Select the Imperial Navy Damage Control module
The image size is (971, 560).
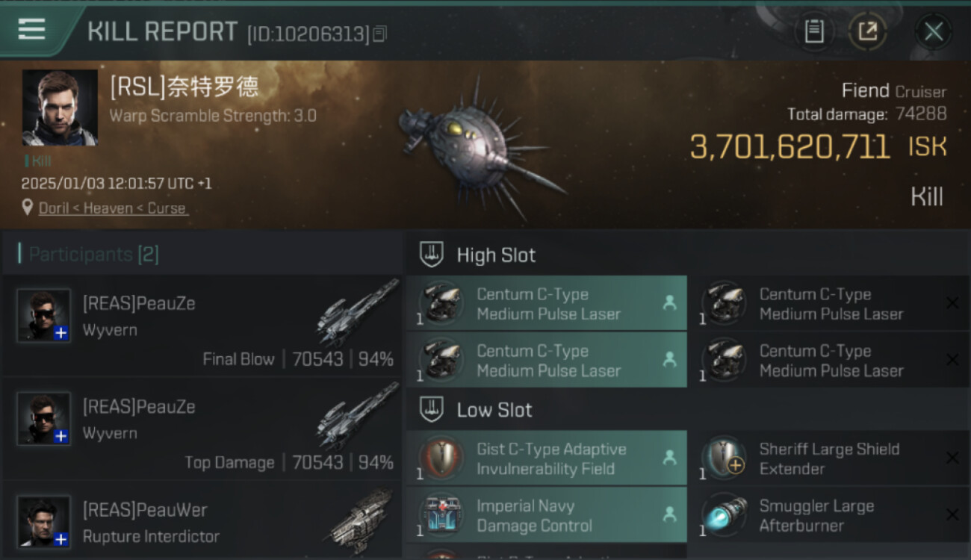click(546, 515)
